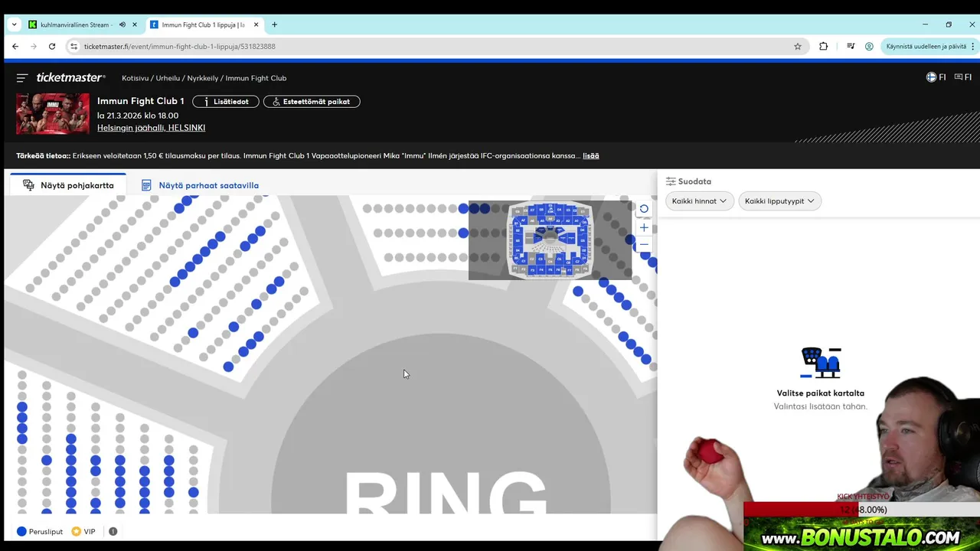The height and width of the screenshot is (551, 980).
Task: Open Nyrkkeily breadcrumb link
Action: [203, 78]
